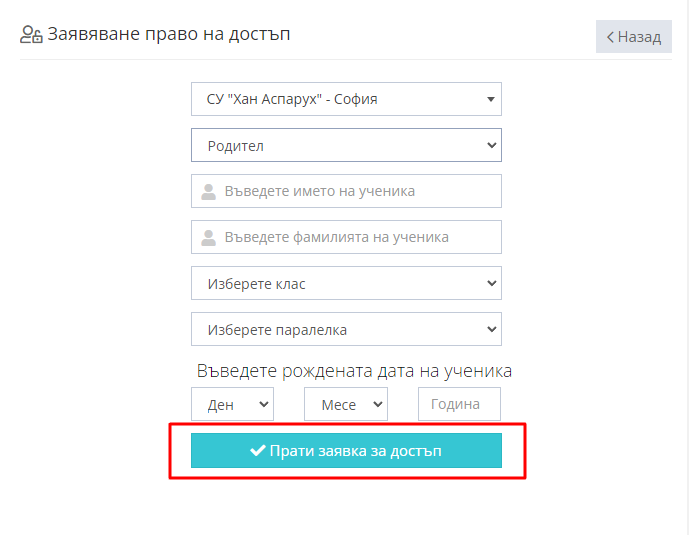This screenshot has width=689, height=535.
Task: Open the Ден day dropdown
Action: [x=232, y=404]
